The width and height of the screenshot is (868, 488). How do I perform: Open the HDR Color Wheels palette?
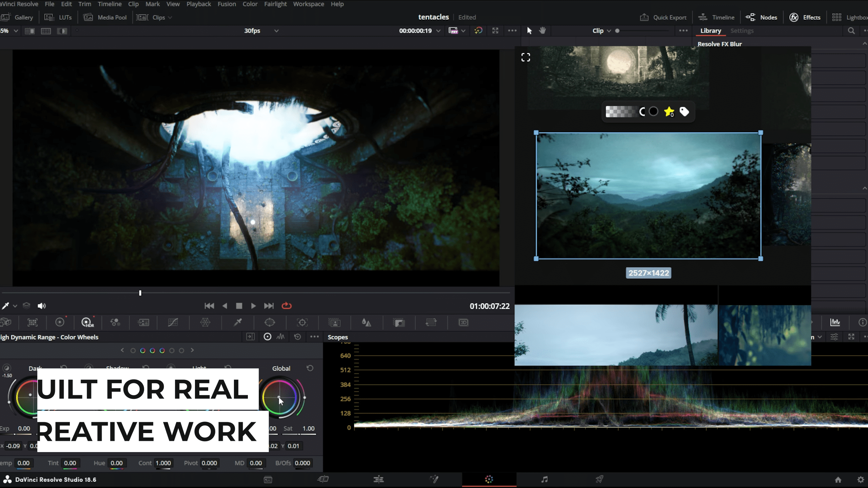click(x=87, y=323)
